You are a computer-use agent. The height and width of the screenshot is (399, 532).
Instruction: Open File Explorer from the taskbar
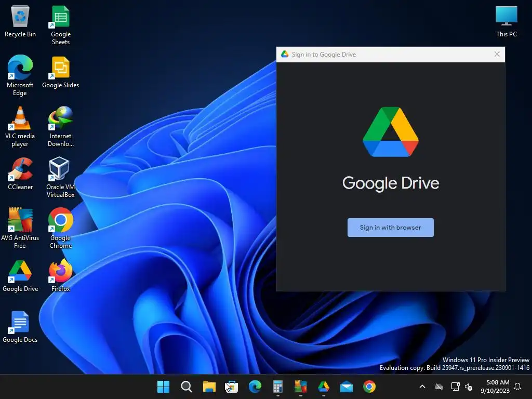click(x=209, y=387)
